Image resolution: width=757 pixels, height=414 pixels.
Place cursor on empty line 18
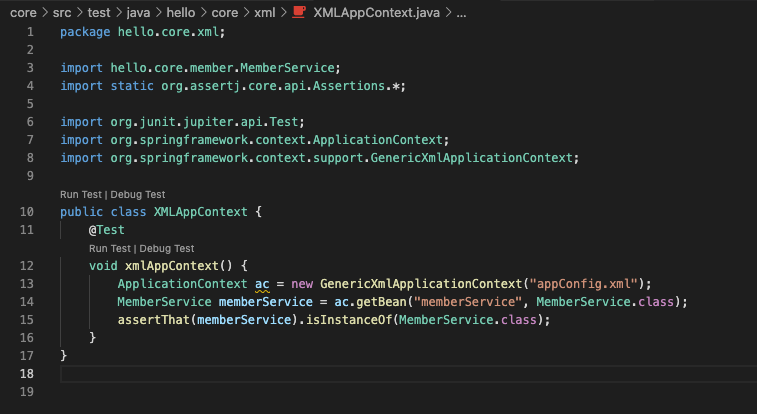(x=408, y=374)
